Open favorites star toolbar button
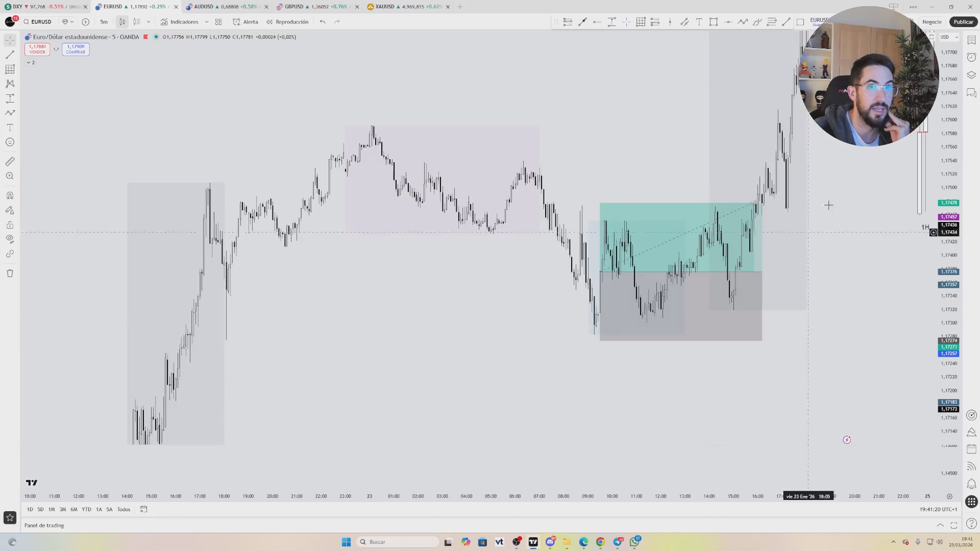The height and width of the screenshot is (551, 980). pyautogui.click(x=10, y=518)
